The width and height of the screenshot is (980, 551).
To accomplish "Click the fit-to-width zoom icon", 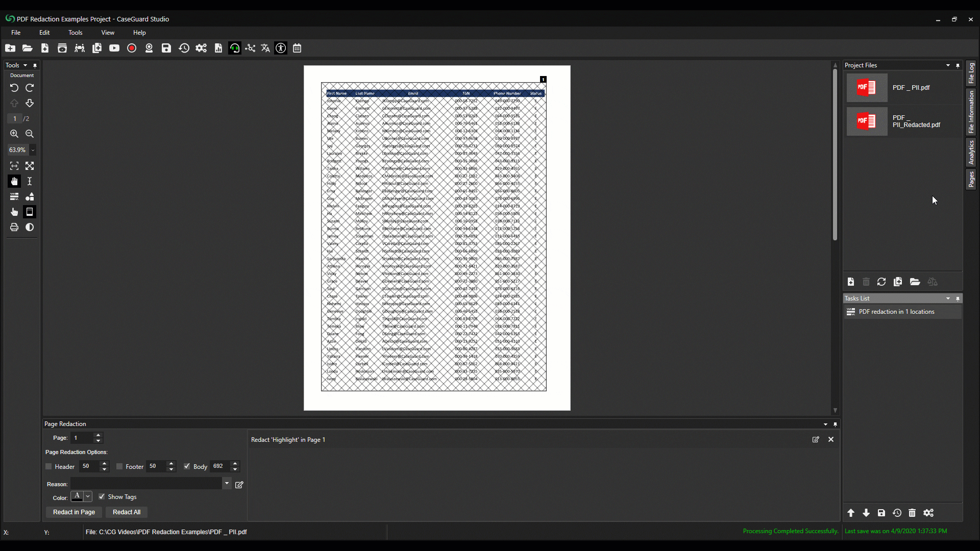I will (14, 166).
